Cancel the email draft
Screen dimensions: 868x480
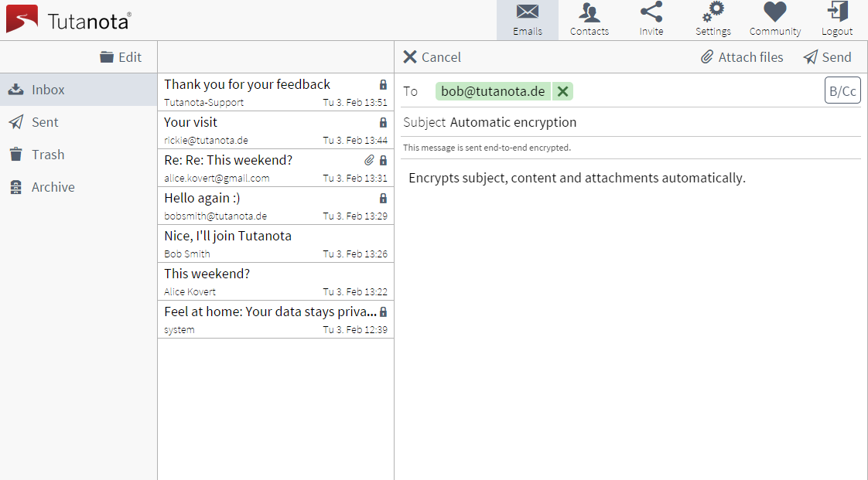click(432, 57)
